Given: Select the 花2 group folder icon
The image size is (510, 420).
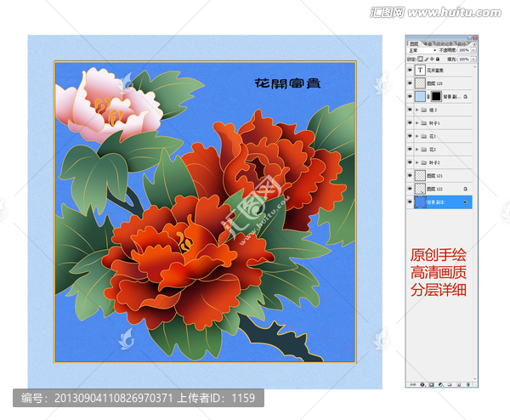Looking at the screenshot, I should click(423, 150).
